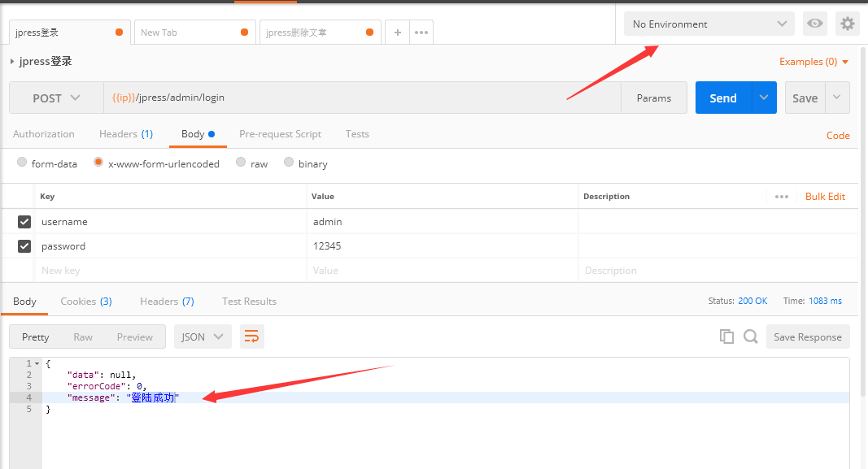The image size is (868, 469).
Task: Click the environment quick look eye icon
Action: click(815, 24)
